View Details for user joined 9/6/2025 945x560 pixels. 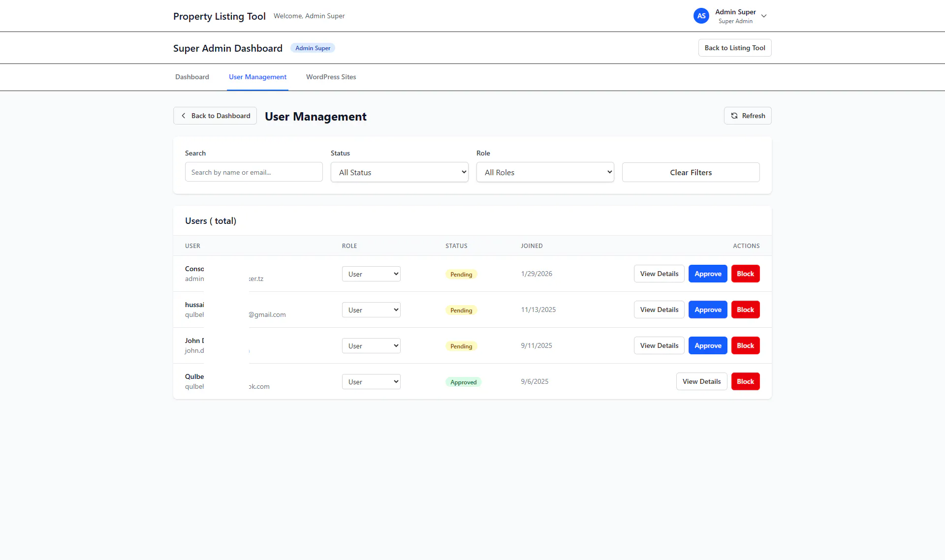click(x=701, y=381)
